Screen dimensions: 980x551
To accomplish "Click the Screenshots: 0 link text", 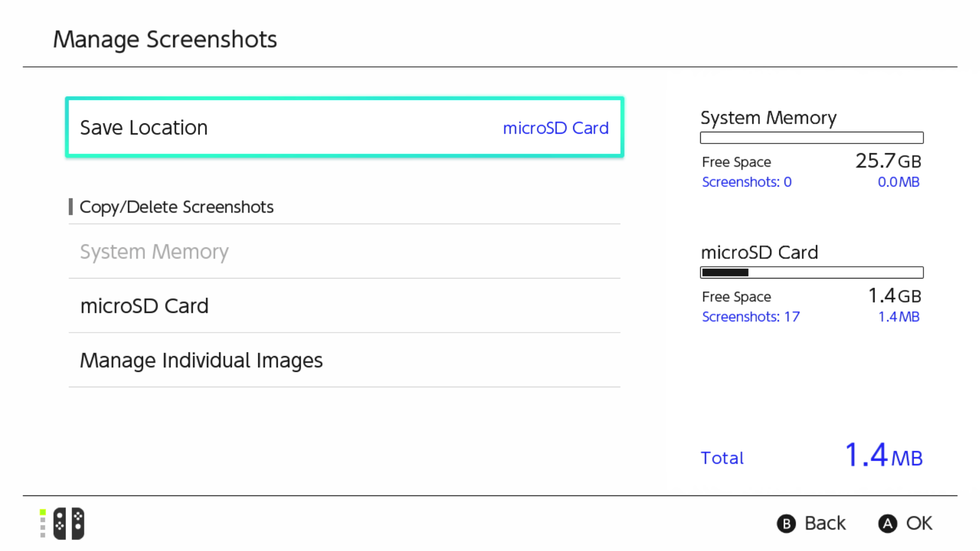I will click(x=746, y=182).
